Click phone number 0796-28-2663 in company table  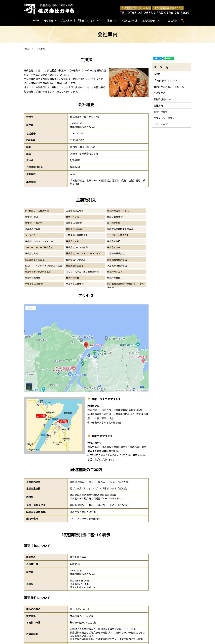pyautogui.click(x=77, y=134)
